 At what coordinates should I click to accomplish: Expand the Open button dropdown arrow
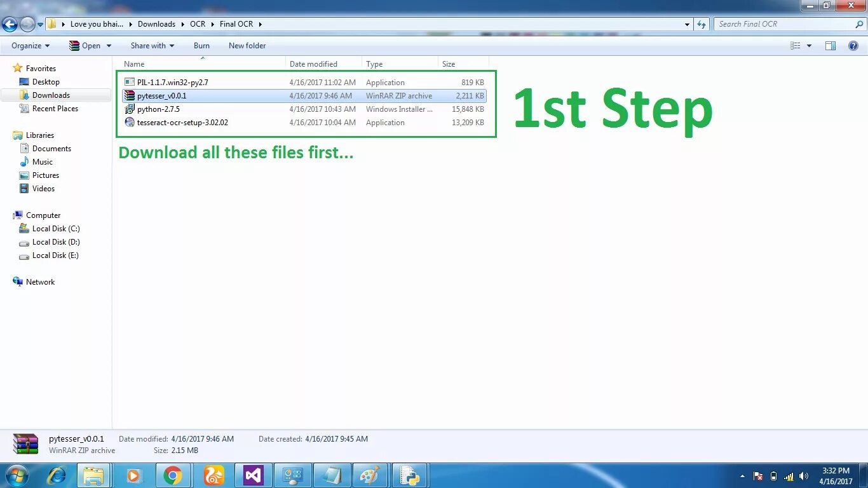(109, 46)
